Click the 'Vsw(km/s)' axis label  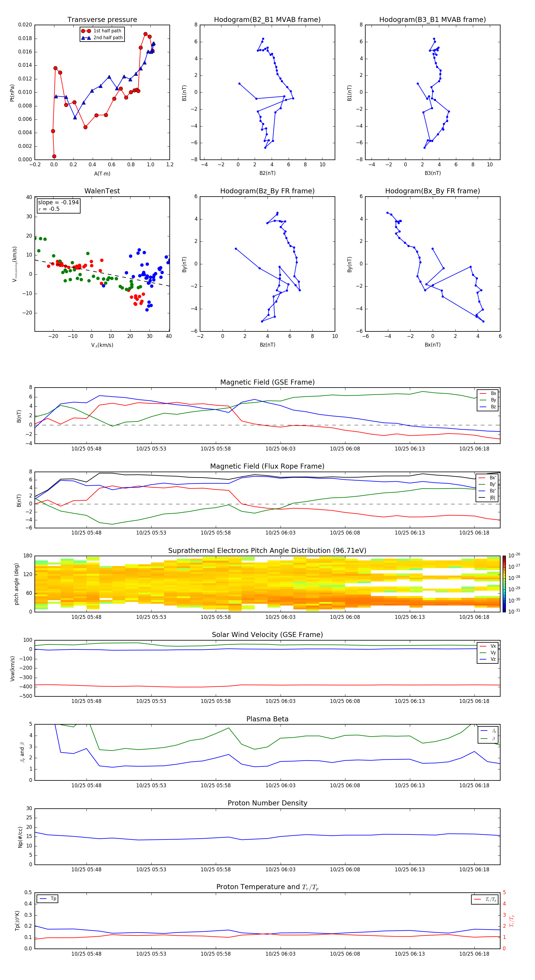click(x=12, y=668)
